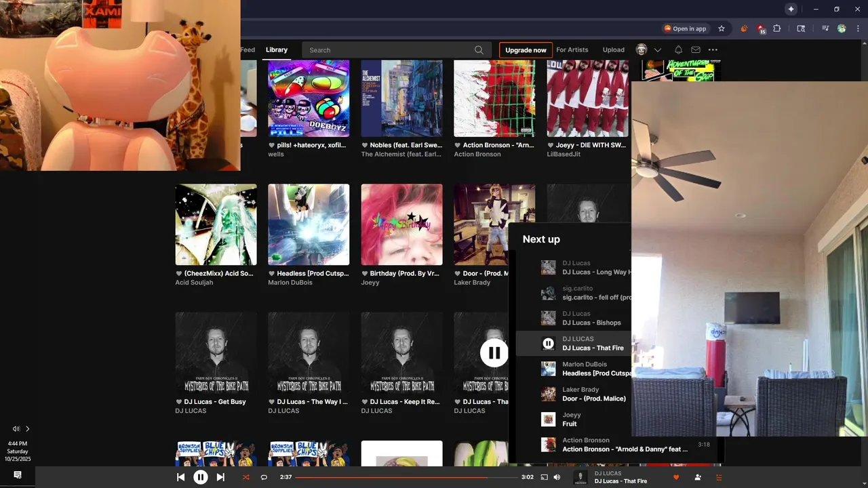This screenshot has width=868, height=488.
Task: Open 'DJ Lucas - The Way I...' artwork
Action: tap(309, 352)
